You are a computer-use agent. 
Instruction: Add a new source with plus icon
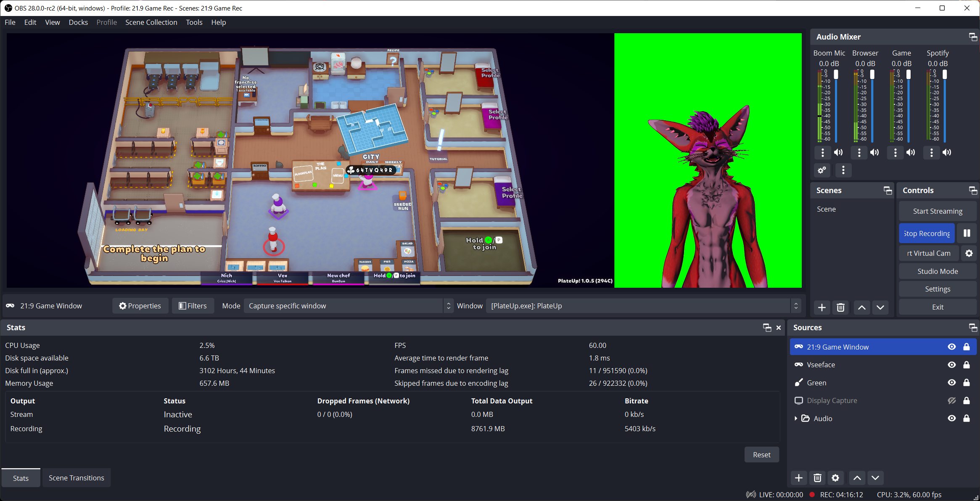click(799, 478)
